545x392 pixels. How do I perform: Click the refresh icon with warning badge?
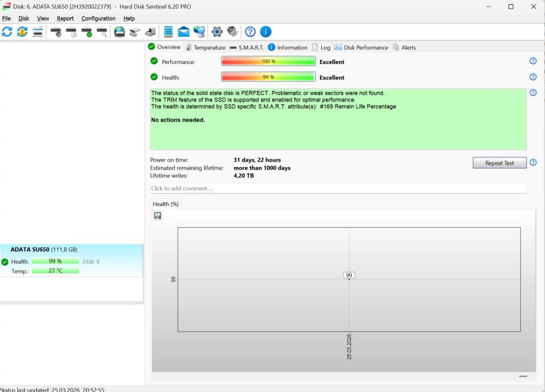pyautogui.click(x=23, y=32)
